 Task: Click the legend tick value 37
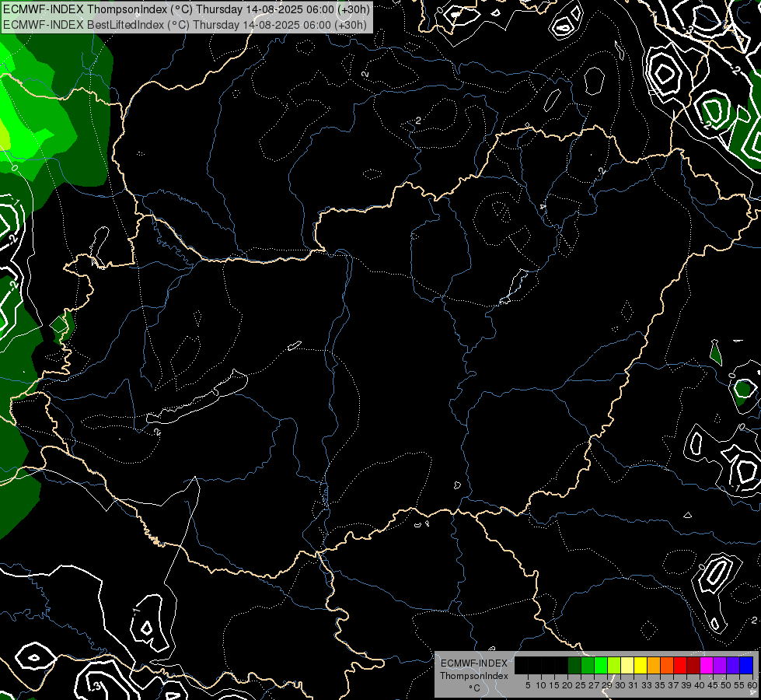pyautogui.click(x=673, y=685)
